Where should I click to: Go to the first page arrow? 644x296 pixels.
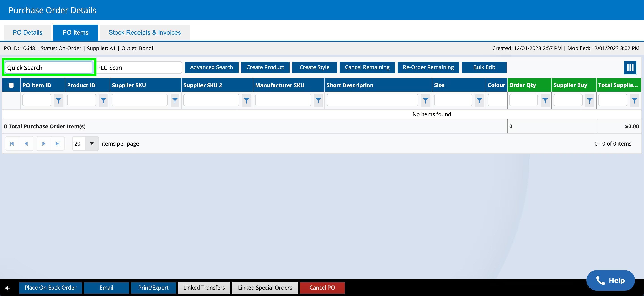coord(12,144)
